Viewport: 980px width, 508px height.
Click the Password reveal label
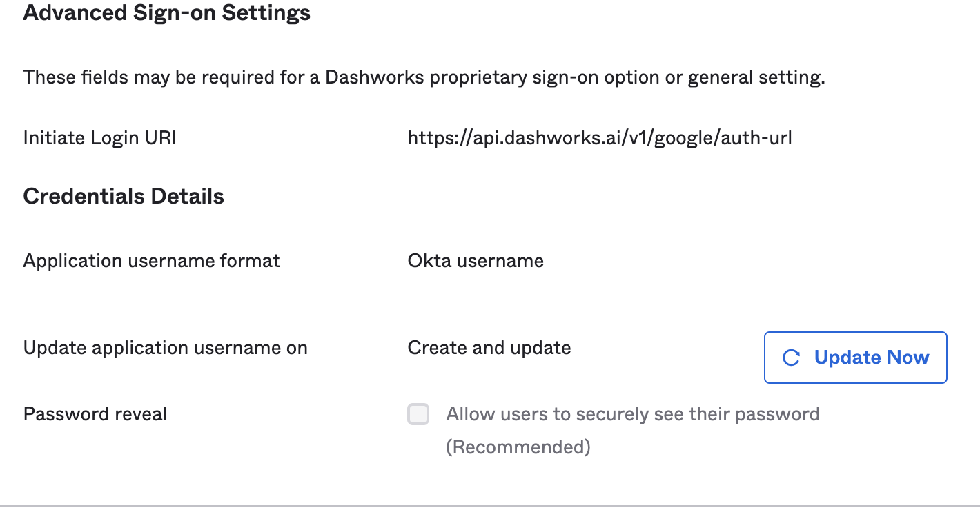pos(95,414)
